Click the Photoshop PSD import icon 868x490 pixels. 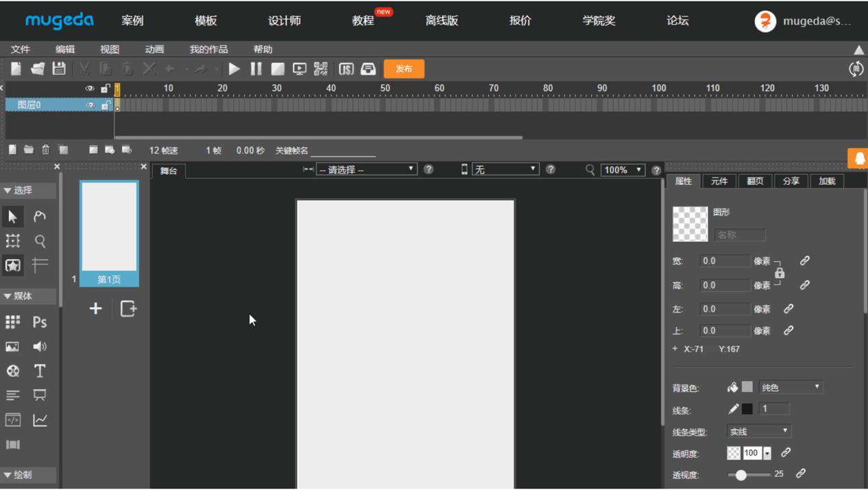[x=40, y=322]
